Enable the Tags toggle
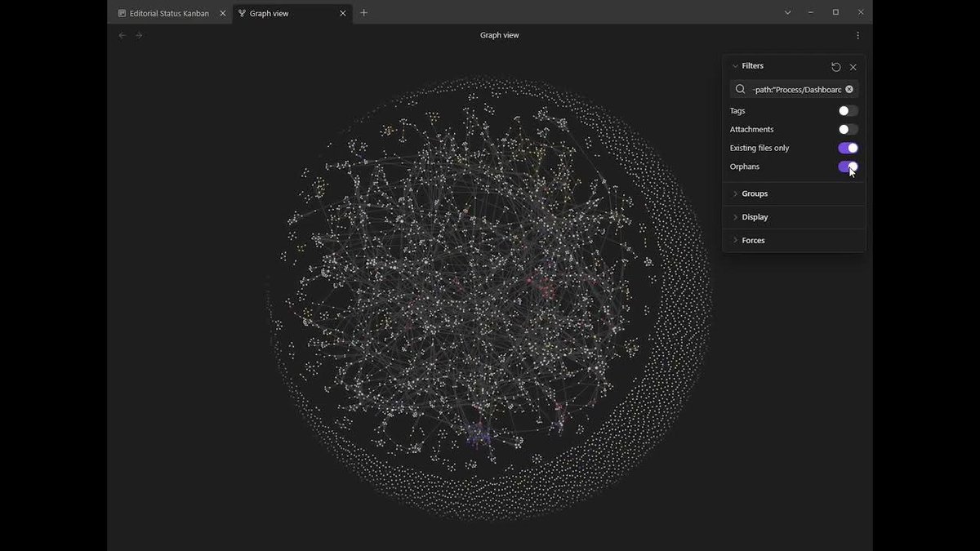This screenshot has height=551, width=980. [847, 110]
